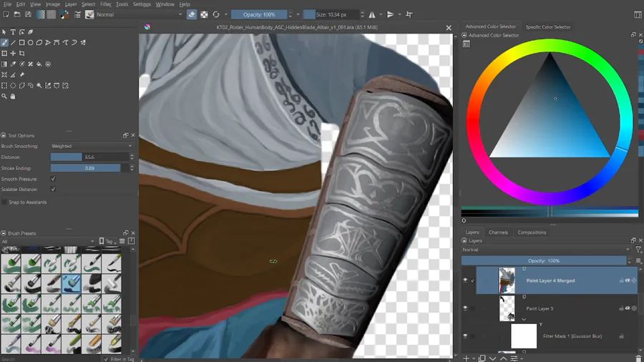Enable the Snap to Assistants checkbox

[4, 202]
